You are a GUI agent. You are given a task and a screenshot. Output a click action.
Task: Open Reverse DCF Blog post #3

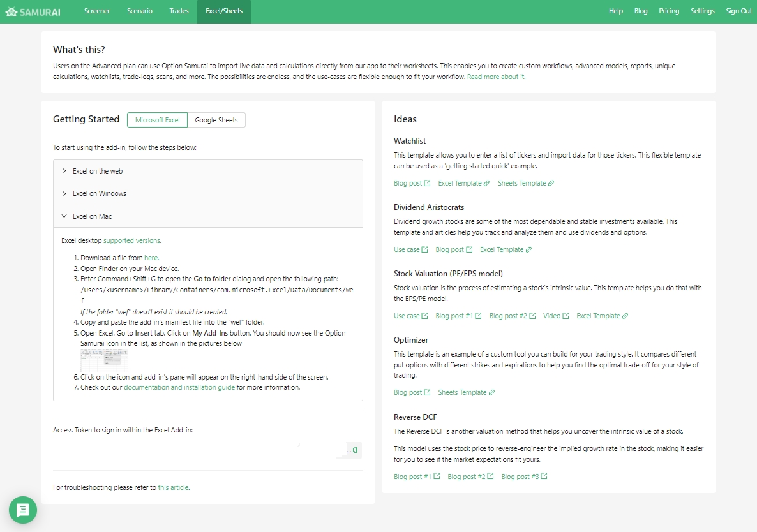524,477
